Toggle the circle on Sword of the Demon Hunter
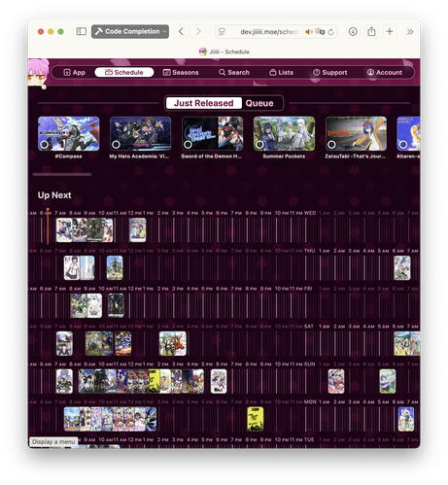The width and height of the screenshot is (448, 485). (x=188, y=145)
